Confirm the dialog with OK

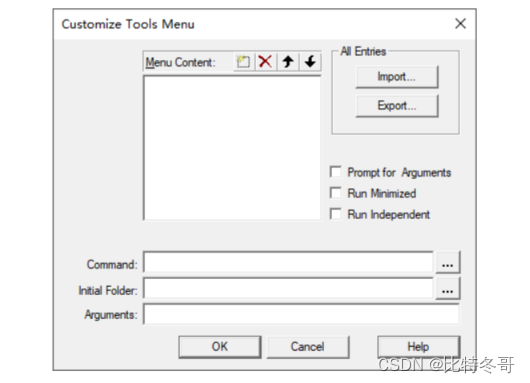[220, 347]
